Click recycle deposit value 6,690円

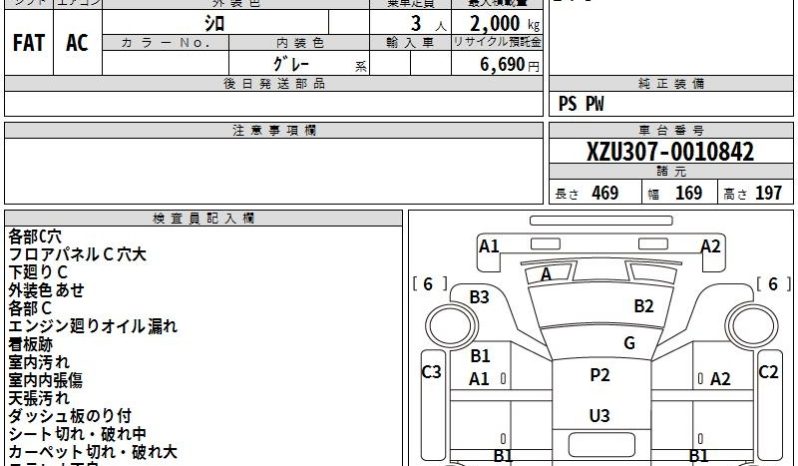pos(509,64)
